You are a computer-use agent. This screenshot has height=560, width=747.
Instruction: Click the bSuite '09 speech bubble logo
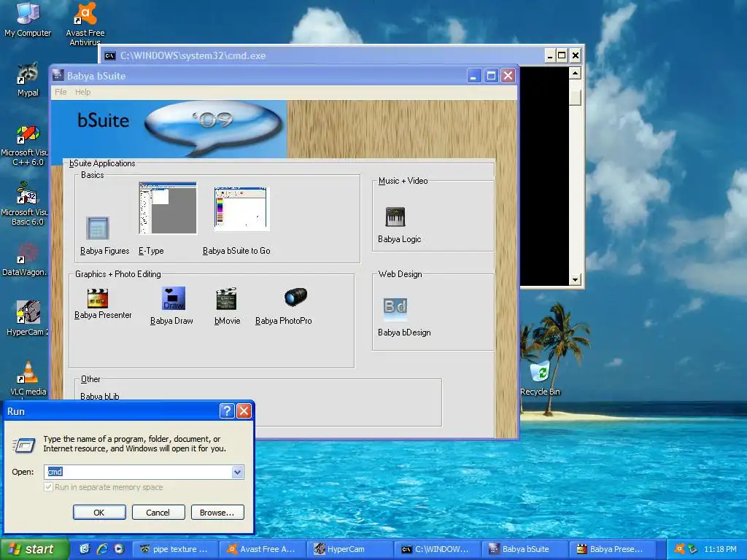(213, 128)
